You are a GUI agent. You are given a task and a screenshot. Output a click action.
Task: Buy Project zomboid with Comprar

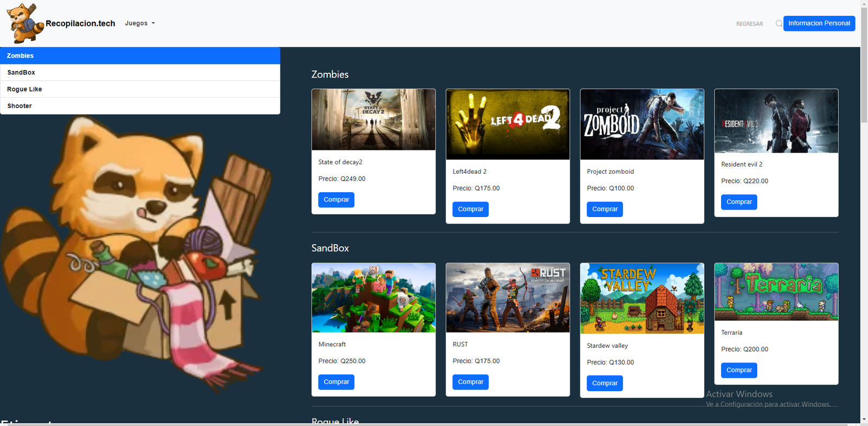pos(605,209)
